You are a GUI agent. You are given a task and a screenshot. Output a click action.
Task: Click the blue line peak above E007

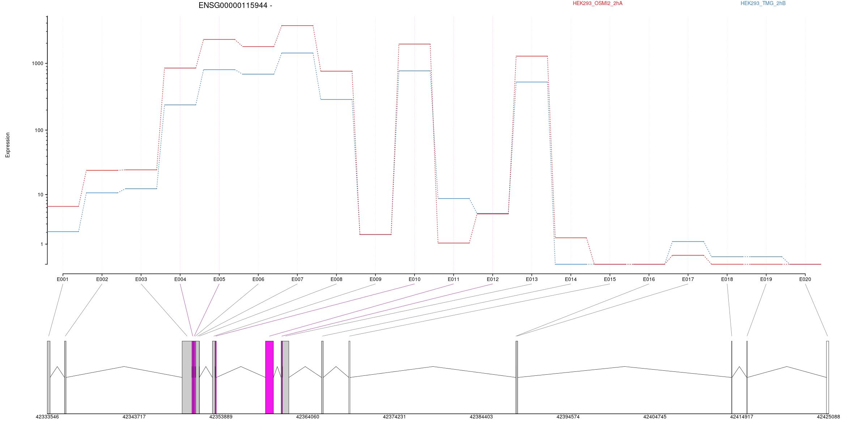point(297,53)
